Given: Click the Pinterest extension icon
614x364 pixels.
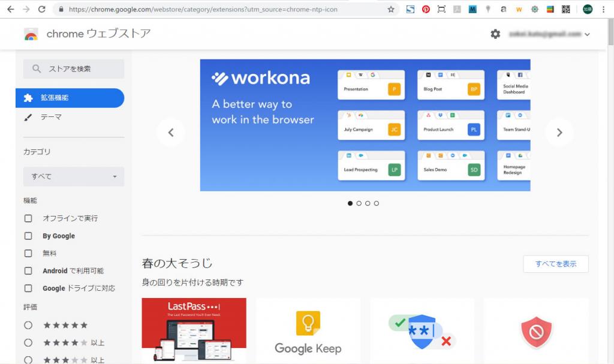Looking at the screenshot, I should (x=426, y=9).
